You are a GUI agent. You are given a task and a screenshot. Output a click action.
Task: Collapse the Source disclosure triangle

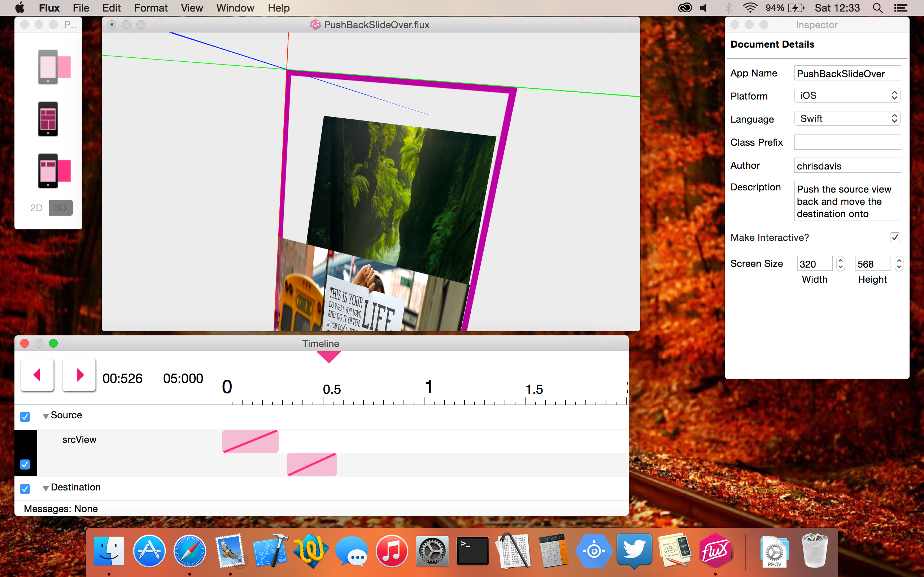click(45, 416)
